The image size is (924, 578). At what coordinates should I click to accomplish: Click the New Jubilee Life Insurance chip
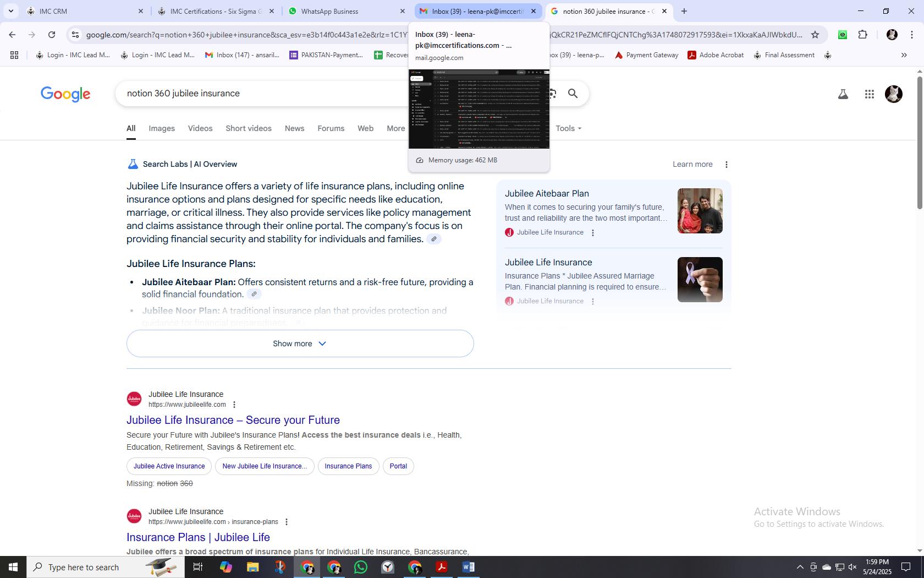[265, 466]
